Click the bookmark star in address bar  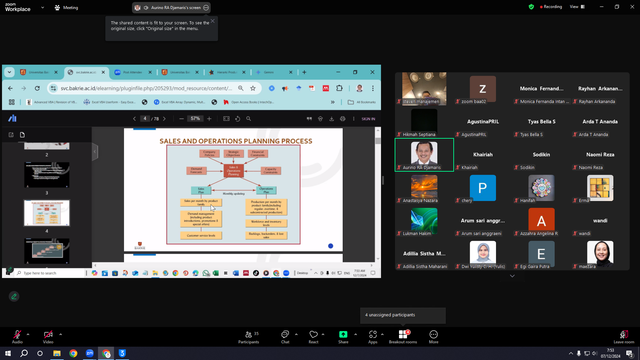click(253, 88)
